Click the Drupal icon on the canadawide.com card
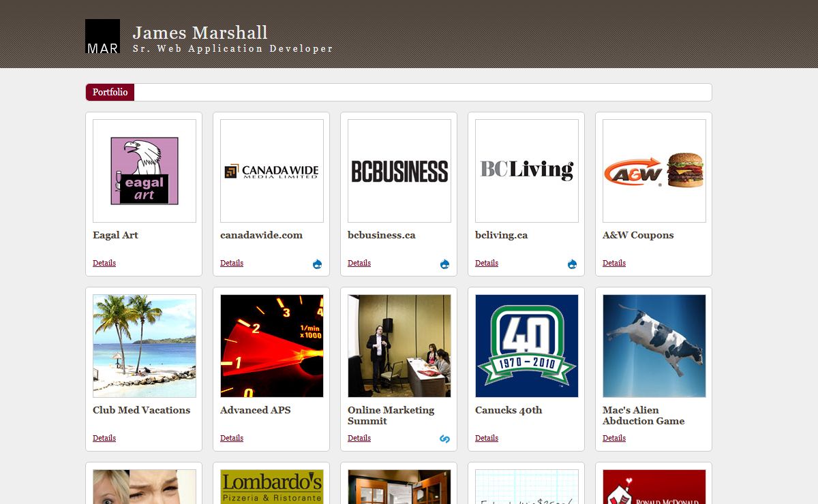Screen dimensions: 818x504 click(318, 264)
